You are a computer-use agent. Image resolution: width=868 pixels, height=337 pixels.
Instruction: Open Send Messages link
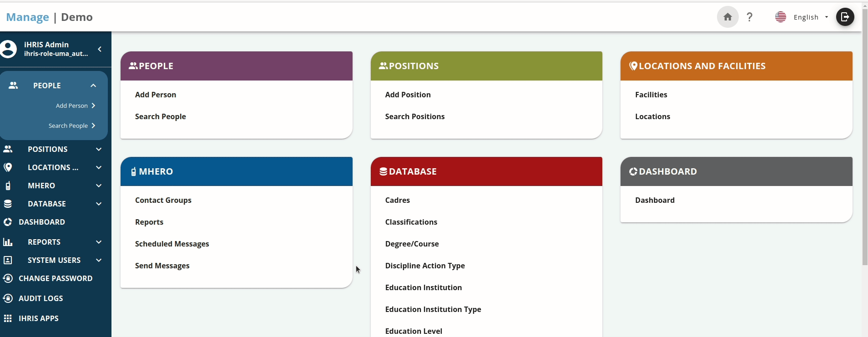[x=162, y=266]
